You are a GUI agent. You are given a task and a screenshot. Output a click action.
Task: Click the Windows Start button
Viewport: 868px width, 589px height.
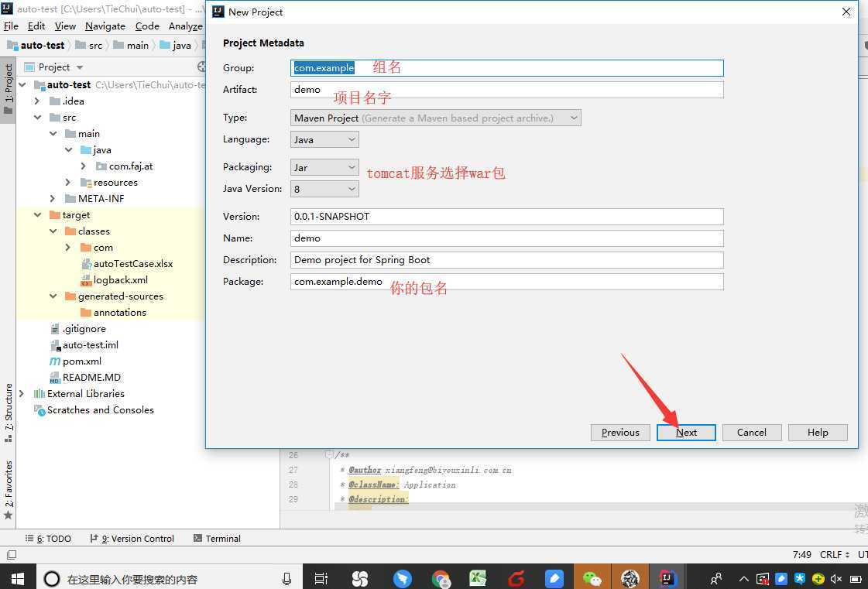17,579
